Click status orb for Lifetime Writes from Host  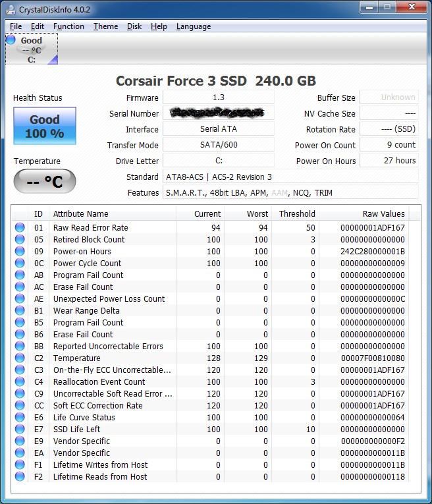click(20, 464)
